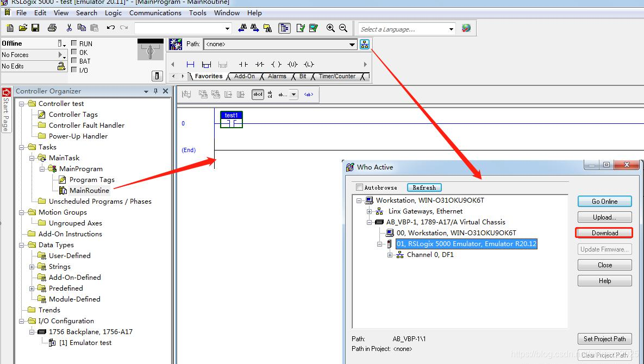Toggle the abcd tag display button
The image size is (644, 364).
[x=258, y=95]
